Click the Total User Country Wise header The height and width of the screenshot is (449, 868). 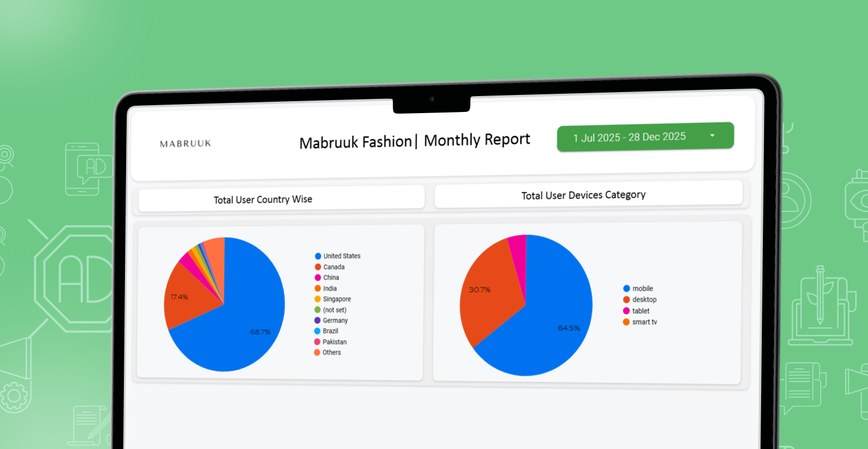pos(263,199)
